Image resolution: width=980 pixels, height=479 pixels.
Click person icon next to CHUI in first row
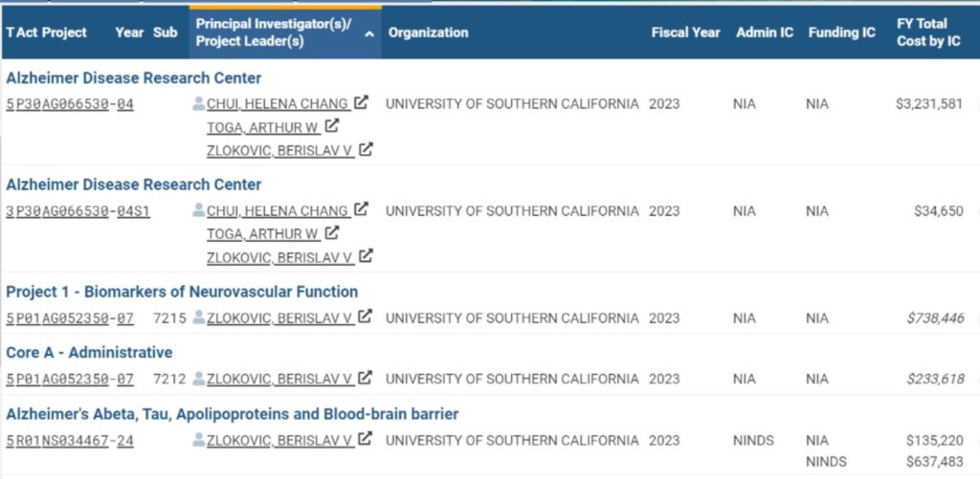point(199,103)
